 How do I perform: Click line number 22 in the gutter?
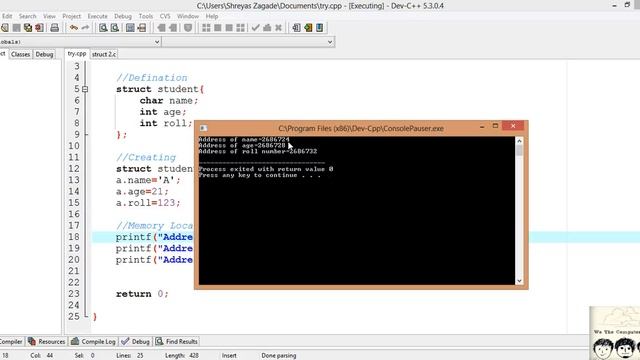[x=74, y=282]
